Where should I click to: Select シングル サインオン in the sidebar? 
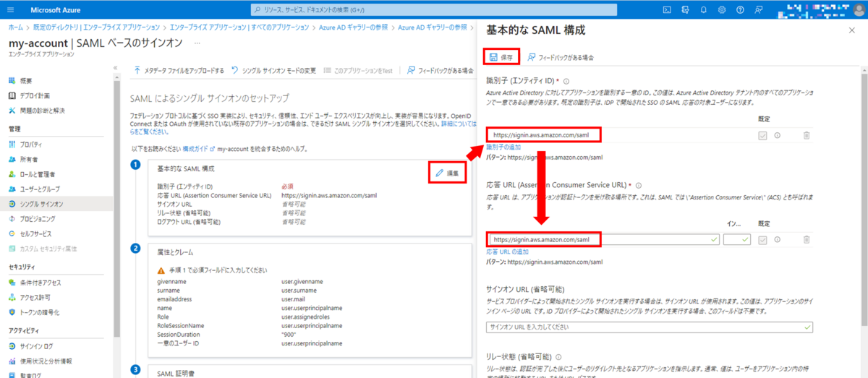(x=43, y=203)
